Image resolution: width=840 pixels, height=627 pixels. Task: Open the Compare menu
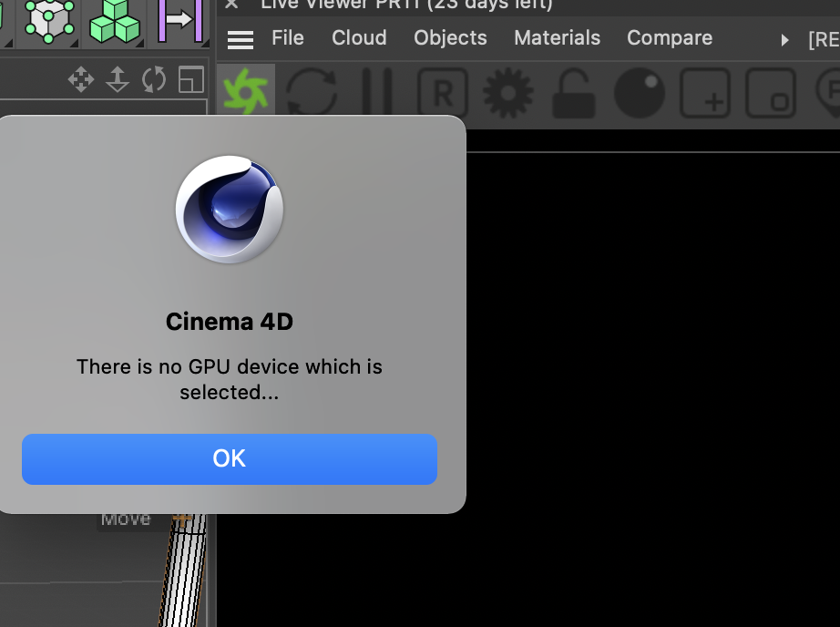[x=670, y=38]
